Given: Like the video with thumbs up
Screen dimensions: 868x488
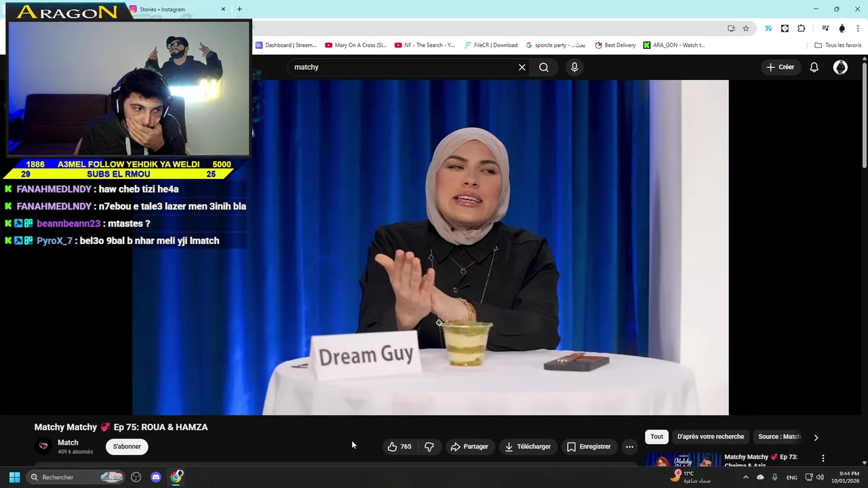Looking at the screenshot, I should 399,447.
